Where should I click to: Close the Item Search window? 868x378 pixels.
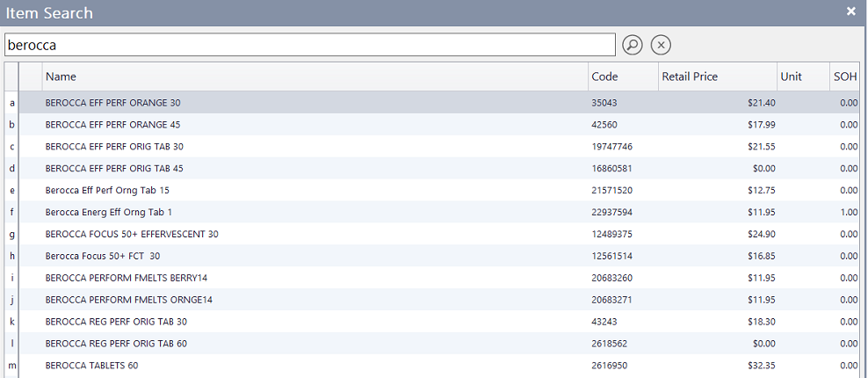pos(851,11)
